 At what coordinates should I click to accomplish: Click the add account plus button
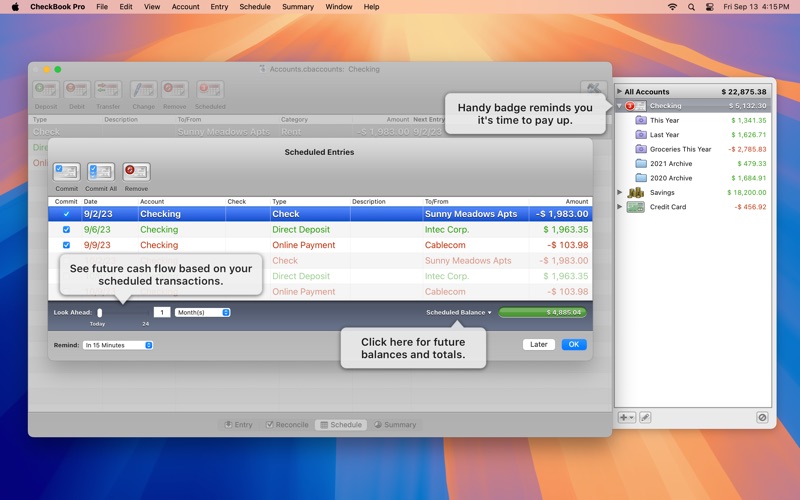[x=627, y=417]
